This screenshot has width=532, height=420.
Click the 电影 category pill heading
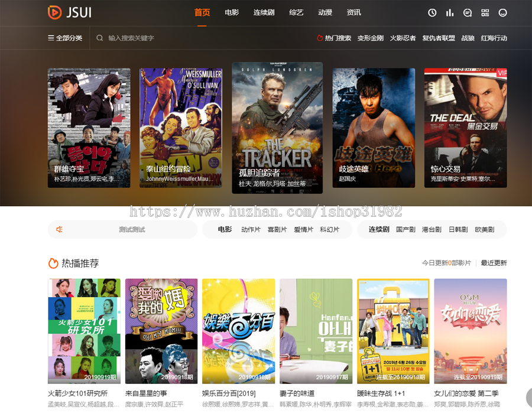point(225,229)
